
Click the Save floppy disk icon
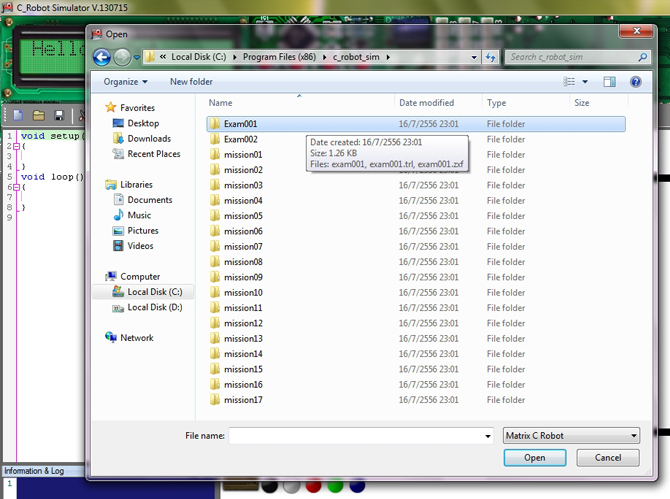click(x=59, y=116)
